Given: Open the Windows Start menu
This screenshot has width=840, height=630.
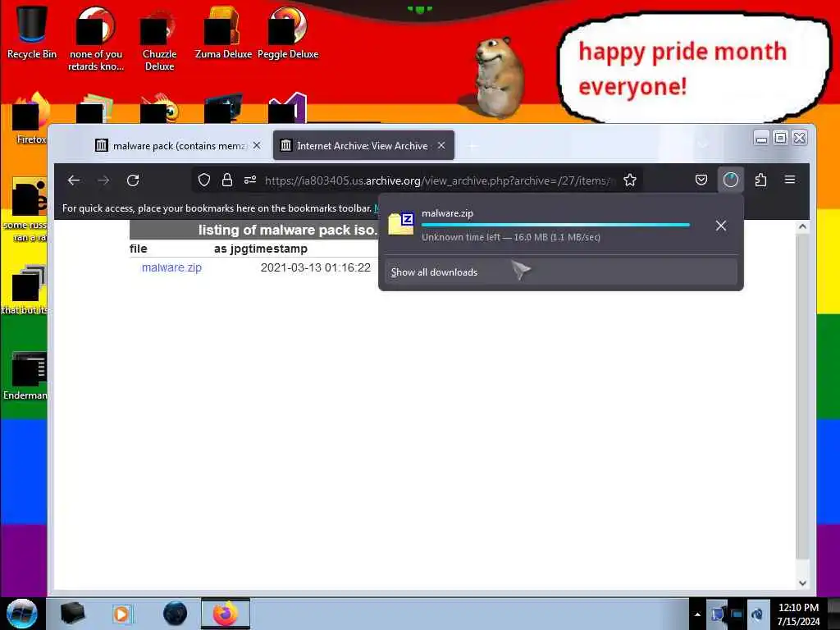Looking at the screenshot, I should tap(22, 614).
